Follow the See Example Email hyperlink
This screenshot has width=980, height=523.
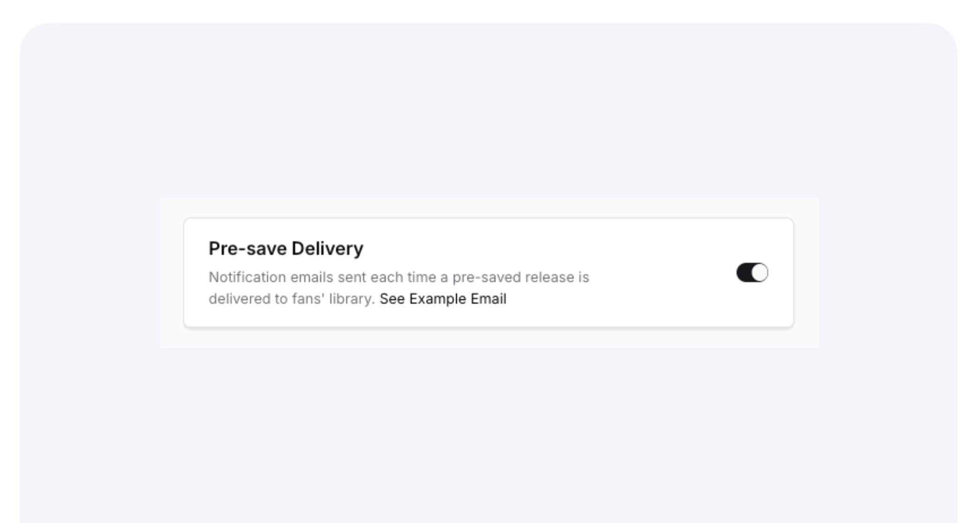443,299
